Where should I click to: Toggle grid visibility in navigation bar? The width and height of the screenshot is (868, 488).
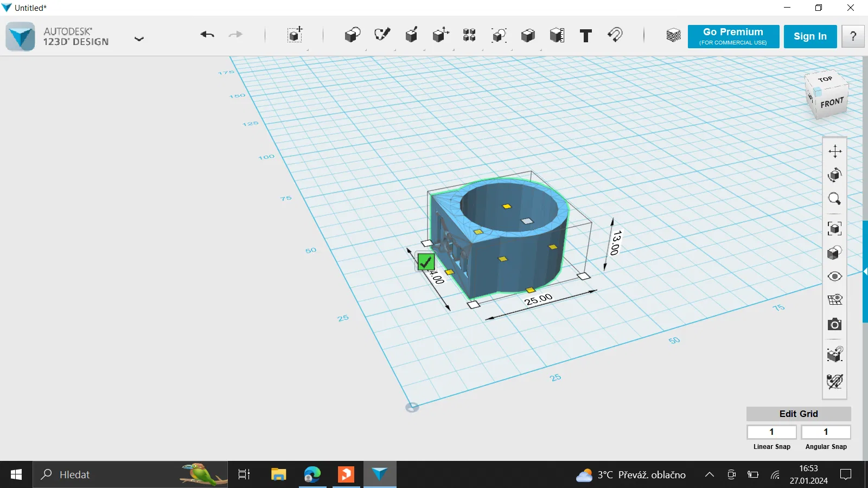(834, 300)
